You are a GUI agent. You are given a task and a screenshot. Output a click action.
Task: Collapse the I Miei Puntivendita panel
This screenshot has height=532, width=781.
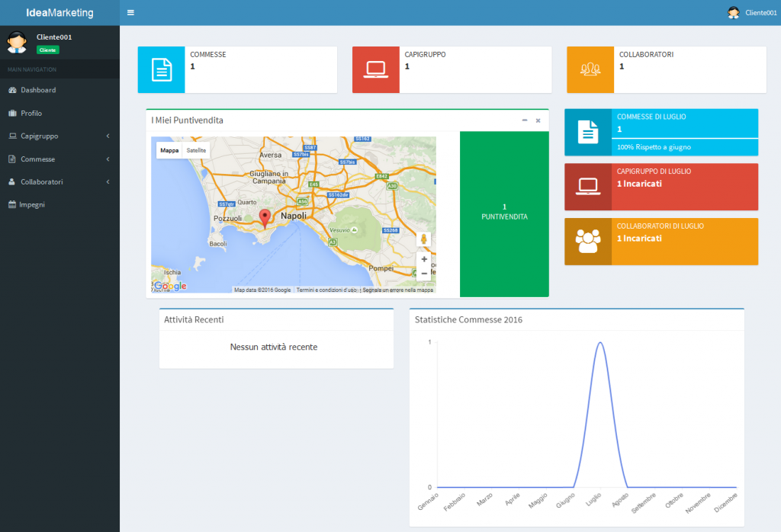point(525,120)
